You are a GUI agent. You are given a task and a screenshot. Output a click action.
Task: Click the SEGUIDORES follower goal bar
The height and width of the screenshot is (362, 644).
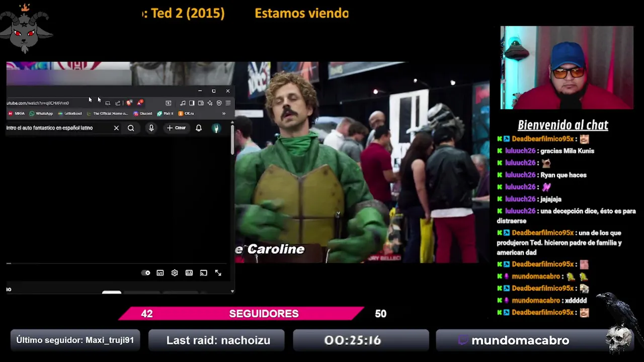(241, 314)
